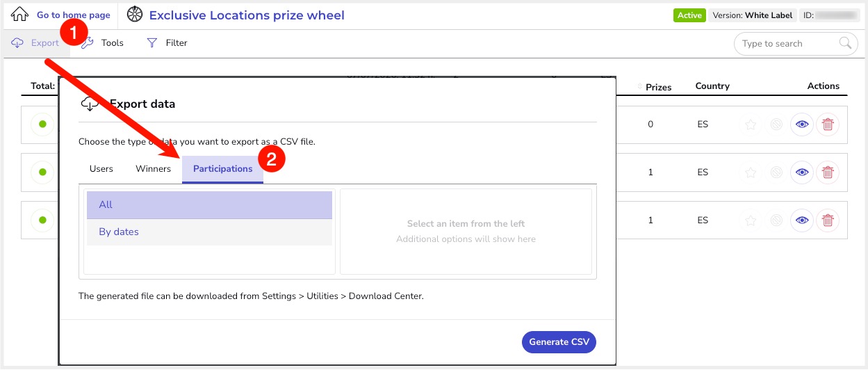This screenshot has height=370, width=868.
Task: Star the first participant row
Action: [x=751, y=124]
